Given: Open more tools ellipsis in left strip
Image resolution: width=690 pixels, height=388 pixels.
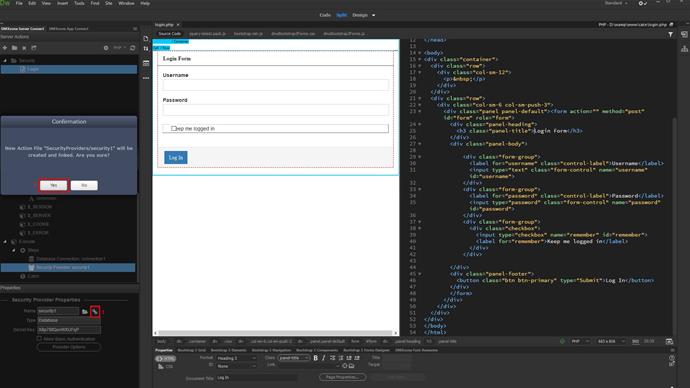Looking at the screenshot, I should pos(146,78).
